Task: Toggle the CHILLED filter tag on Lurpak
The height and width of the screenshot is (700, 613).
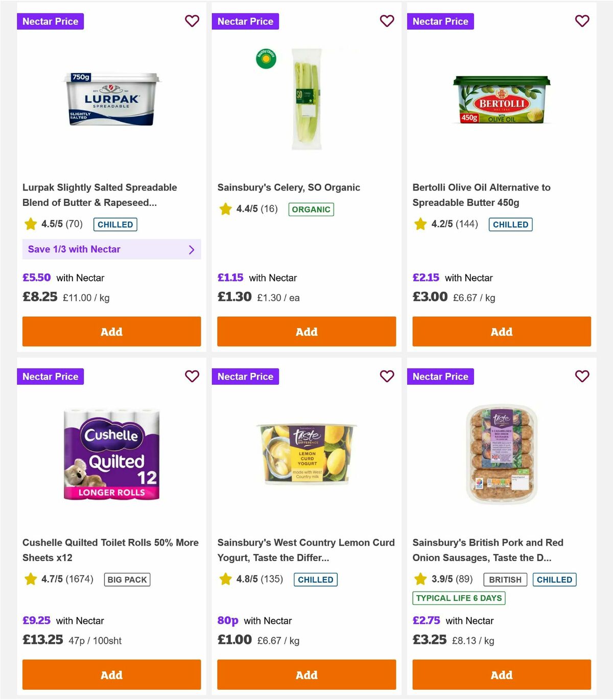Action: click(115, 224)
